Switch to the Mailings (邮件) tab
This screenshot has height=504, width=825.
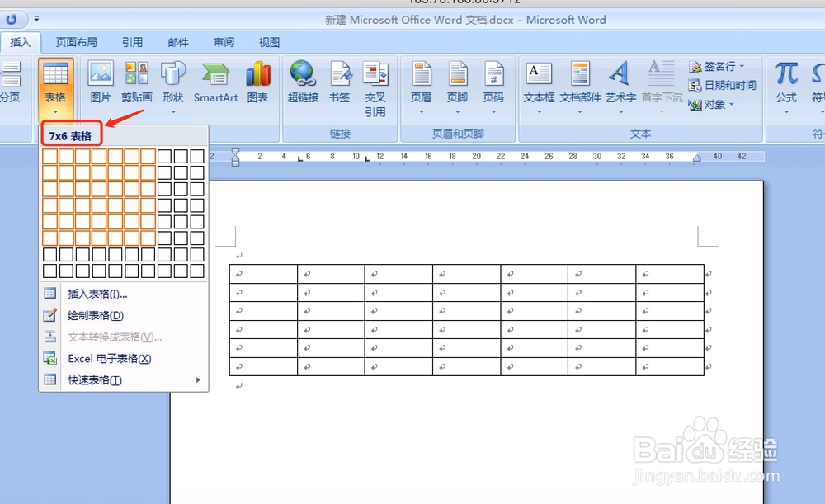click(178, 43)
